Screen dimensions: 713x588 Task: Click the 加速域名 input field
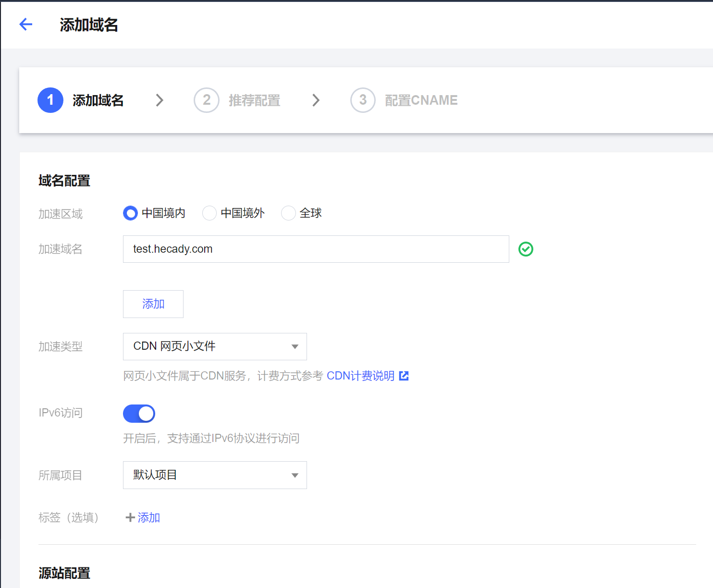tap(316, 249)
